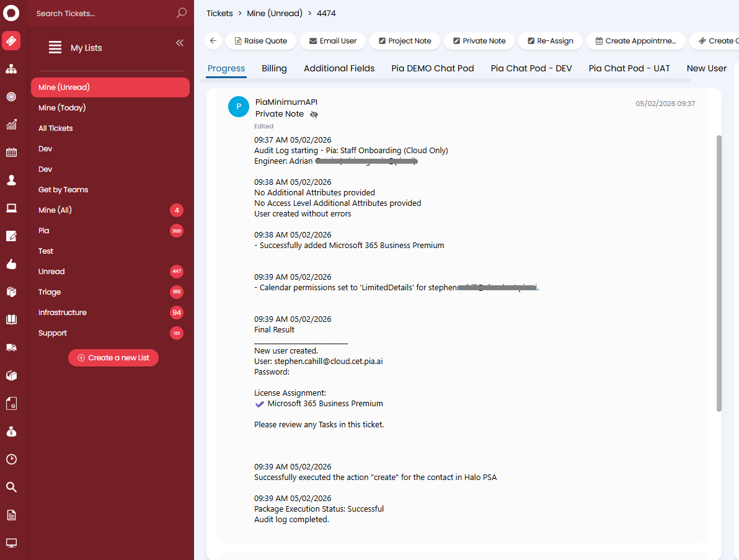Open the Tickets module icon in sidebar
The image size is (739, 560).
point(11,41)
